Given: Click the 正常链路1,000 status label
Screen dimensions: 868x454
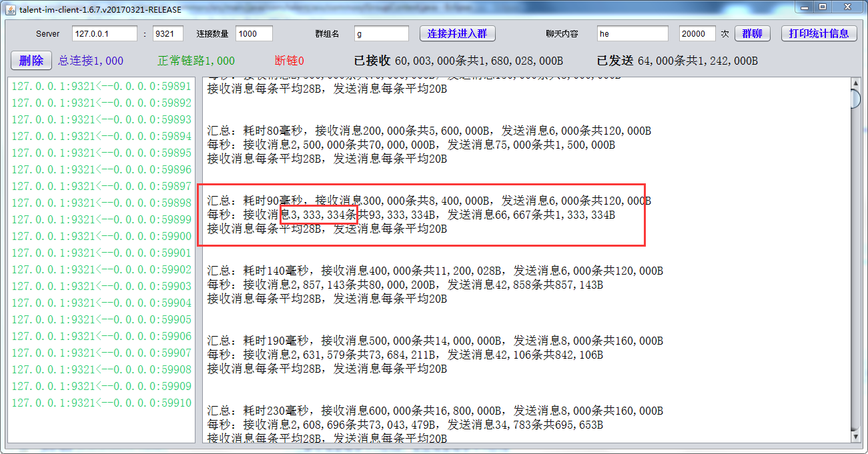Looking at the screenshot, I should 196,61.
